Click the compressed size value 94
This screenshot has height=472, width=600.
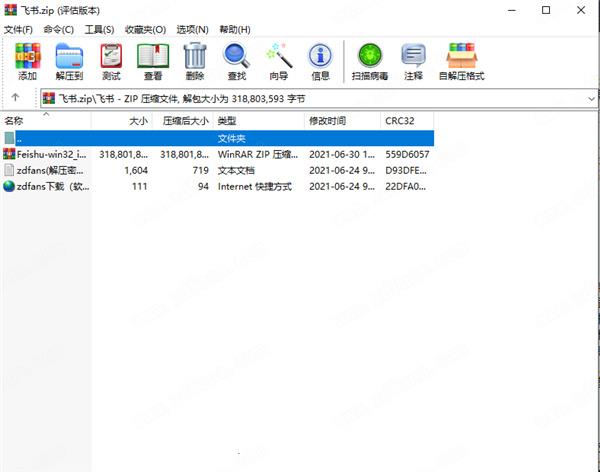[203, 186]
